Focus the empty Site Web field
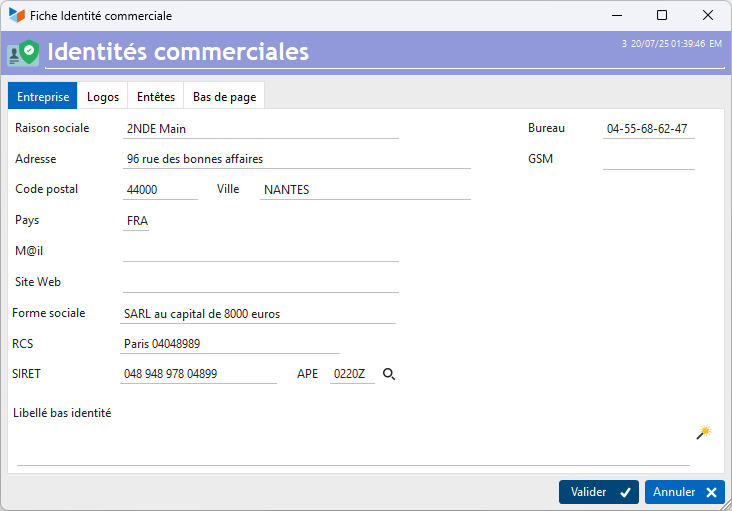The width and height of the screenshot is (732, 511). click(260, 283)
